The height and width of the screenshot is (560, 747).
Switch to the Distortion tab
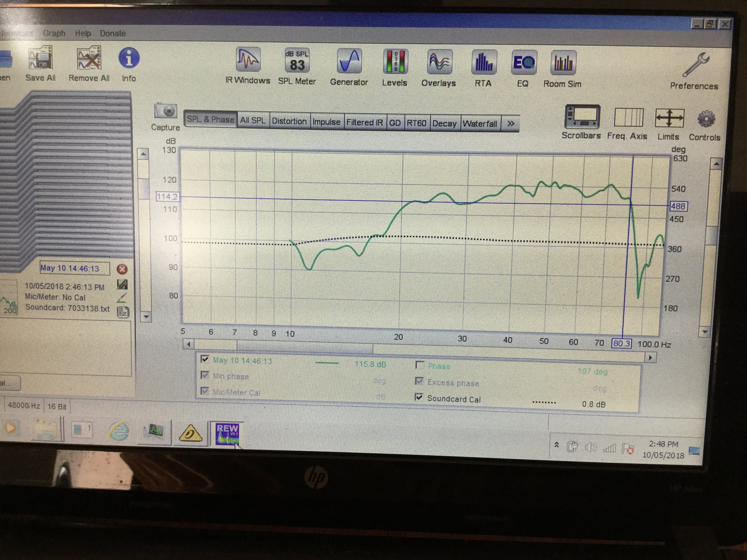tap(290, 121)
